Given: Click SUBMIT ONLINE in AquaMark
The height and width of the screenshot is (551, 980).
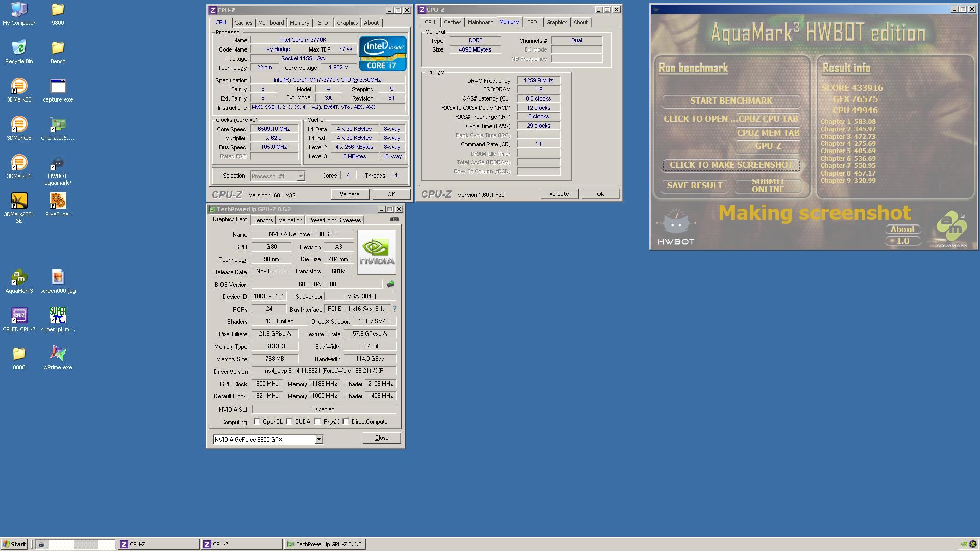Looking at the screenshot, I should [768, 185].
